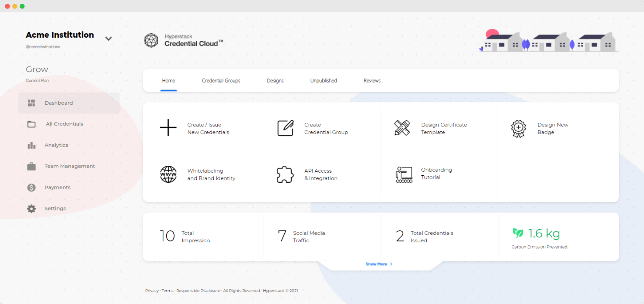Click the Social Media Traffic stat 7
The image size is (644, 304).
(x=282, y=236)
